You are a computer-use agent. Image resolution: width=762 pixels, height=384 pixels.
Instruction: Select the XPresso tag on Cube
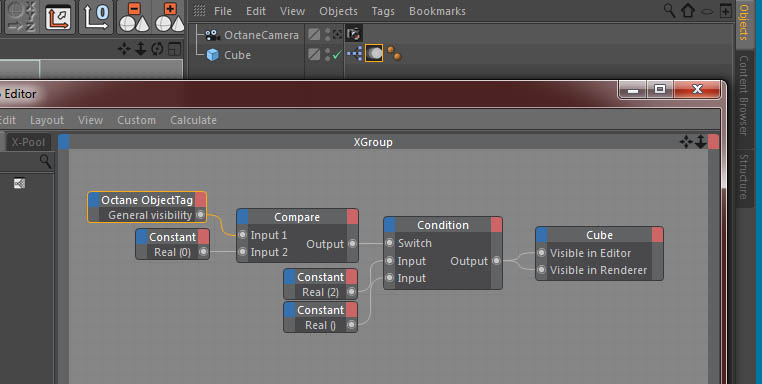click(x=355, y=53)
